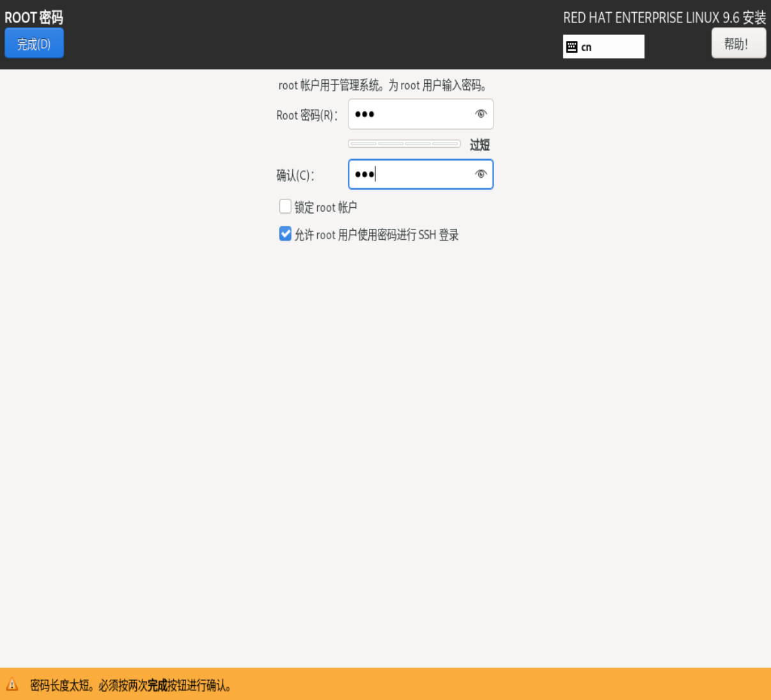Show confirm password using its eye icon
771x700 pixels.
[x=481, y=174]
